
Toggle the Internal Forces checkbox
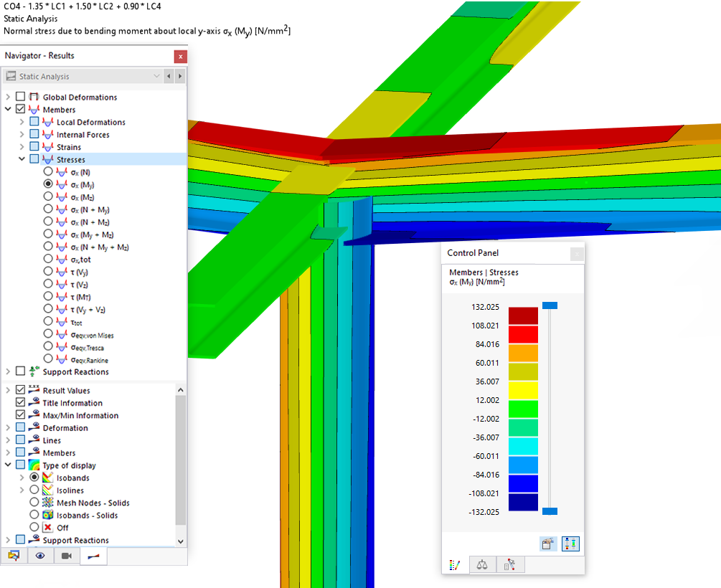34,134
